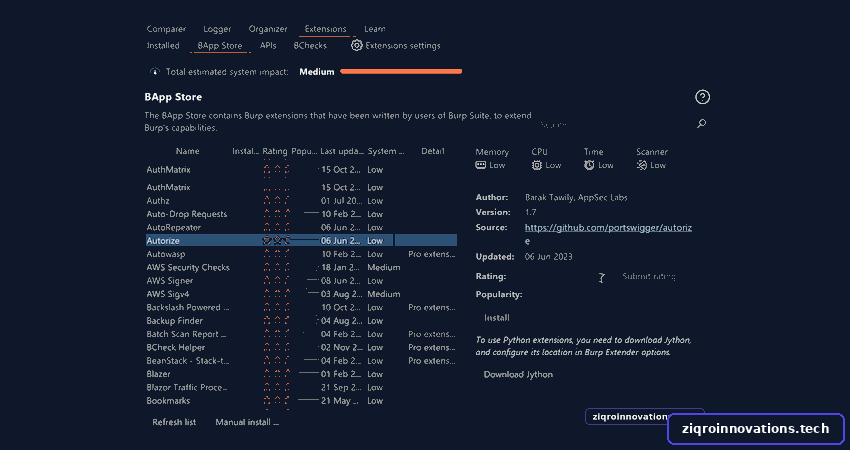Click the search magnifier icon
Image resolution: width=850 pixels, height=450 pixels.
701,124
